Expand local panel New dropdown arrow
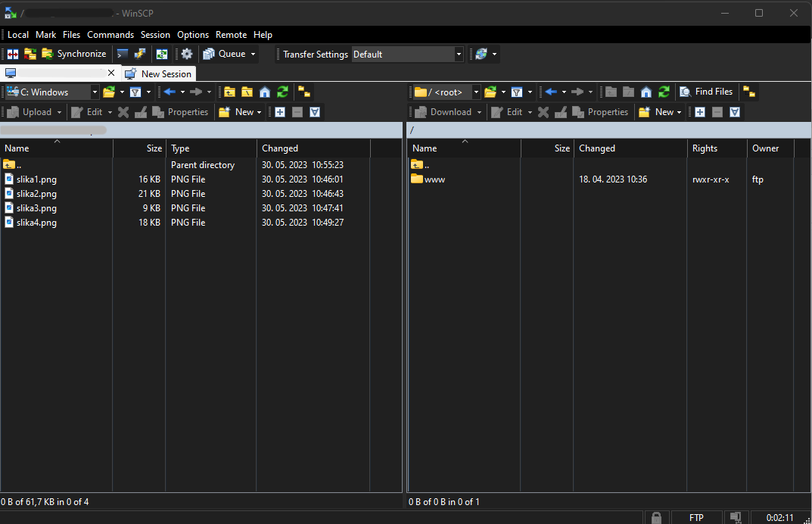 [260, 112]
